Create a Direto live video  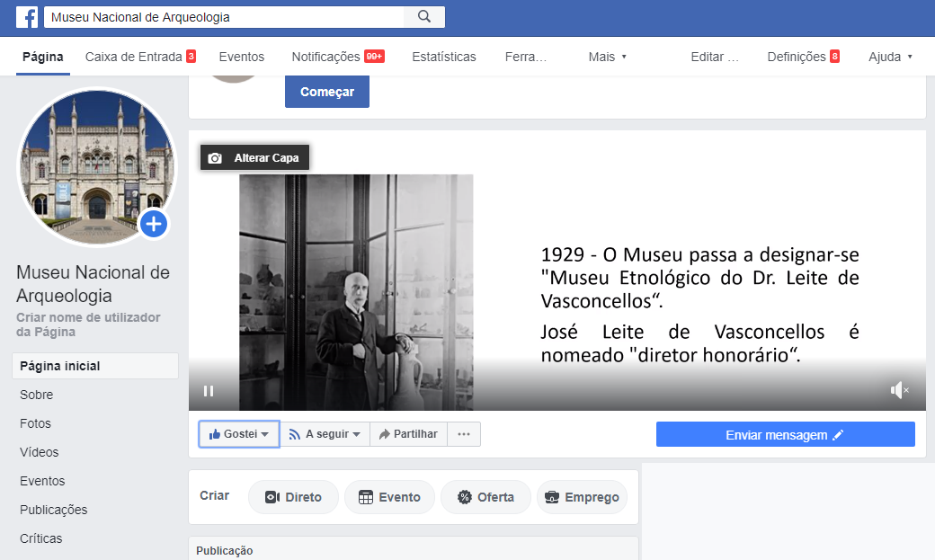coord(293,497)
